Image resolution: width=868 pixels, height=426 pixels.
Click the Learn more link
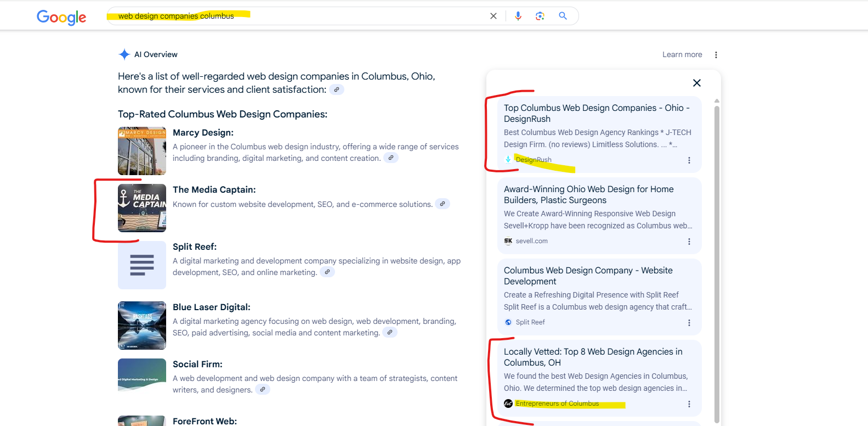click(682, 54)
